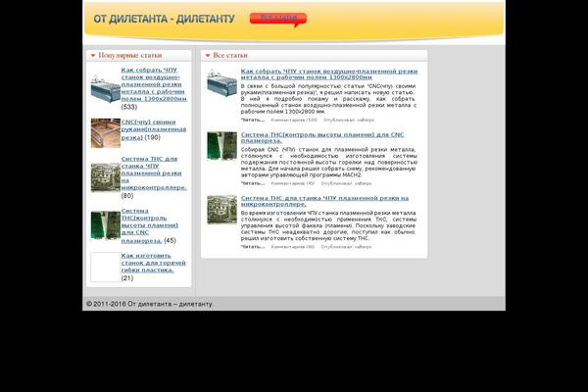
Task: Click 'Опубликовал' author under the second article
Action: point(347,183)
